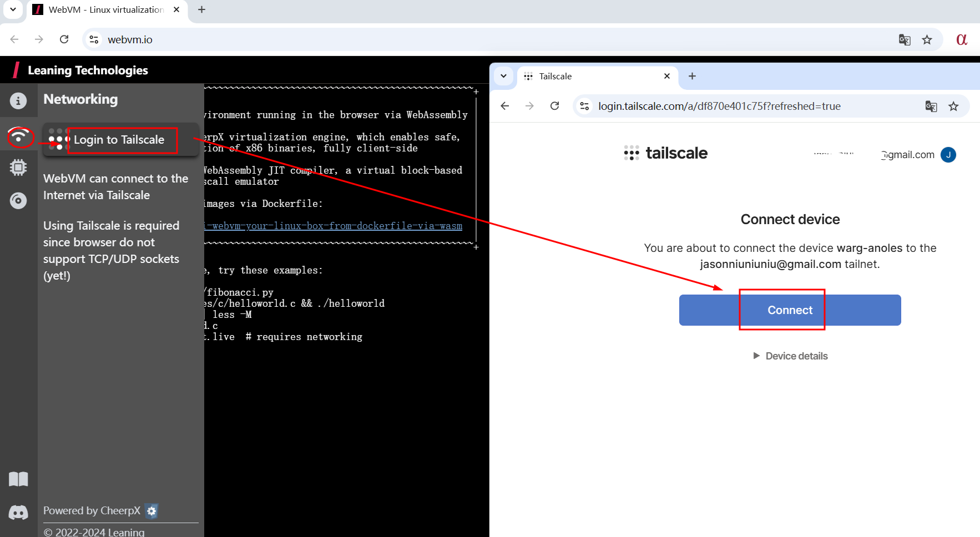Translate the Tailscale page
Screen dimensions: 980x537
pyautogui.click(x=931, y=106)
